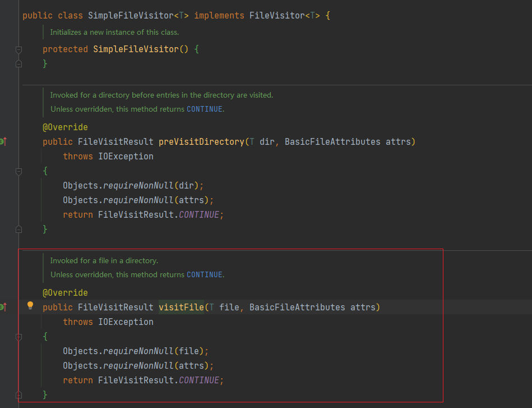Click the implements gutter marker beside preVisitDirectory
Image resolution: width=532 pixels, height=408 pixels.
pos(3,141)
